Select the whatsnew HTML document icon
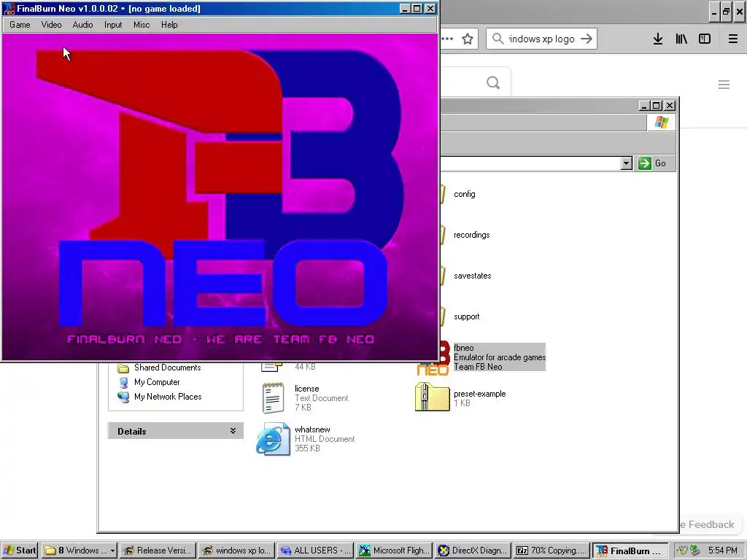This screenshot has height=560, width=747. 273,439
